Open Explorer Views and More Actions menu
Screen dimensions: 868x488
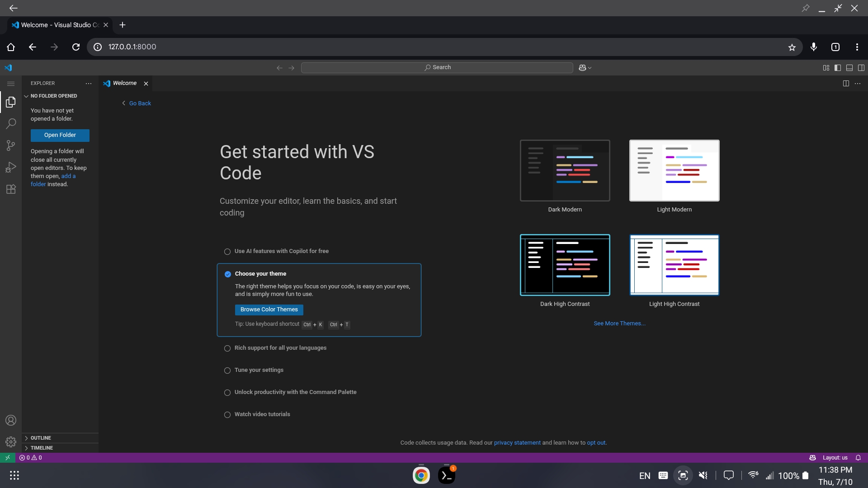coord(89,84)
